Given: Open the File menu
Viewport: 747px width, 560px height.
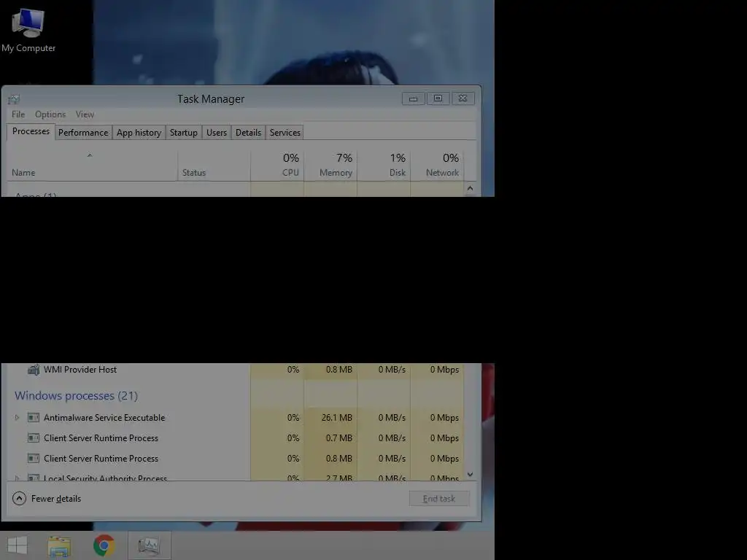Looking at the screenshot, I should [x=18, y=114].
